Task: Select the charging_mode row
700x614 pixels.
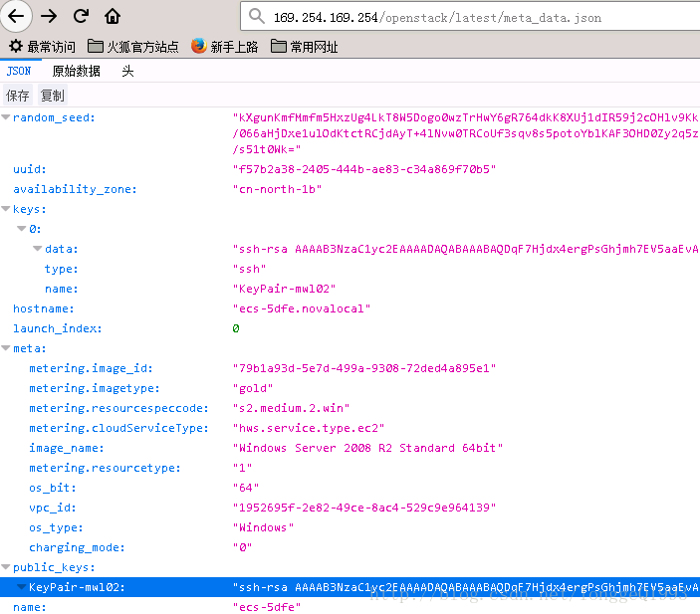Action: 350,547
